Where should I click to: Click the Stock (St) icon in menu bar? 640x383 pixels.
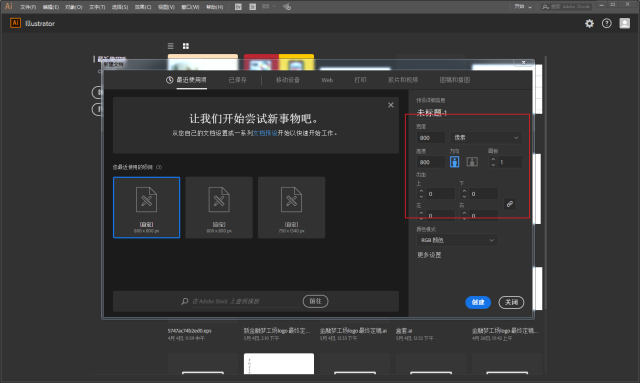click(253, 7)
